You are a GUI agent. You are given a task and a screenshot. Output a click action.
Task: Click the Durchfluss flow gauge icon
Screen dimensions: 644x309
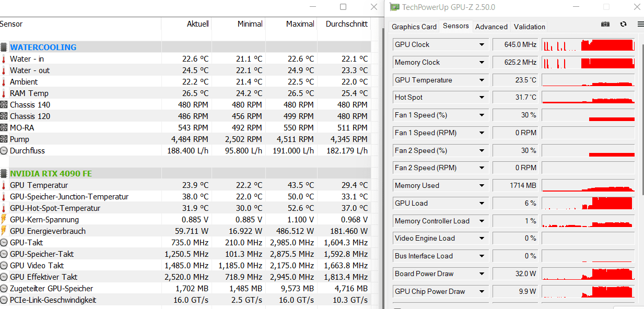point(4,151)
